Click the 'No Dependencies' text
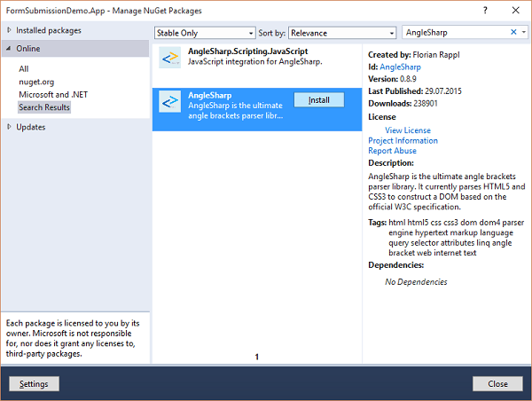Viewport: 532px width, 401px height. point(416,282)
